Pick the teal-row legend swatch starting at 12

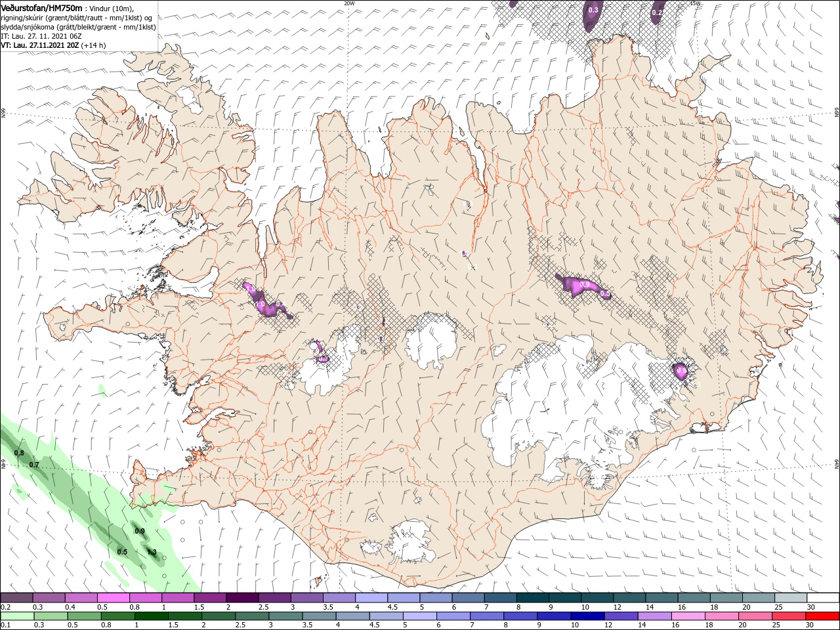click(629, 598)
